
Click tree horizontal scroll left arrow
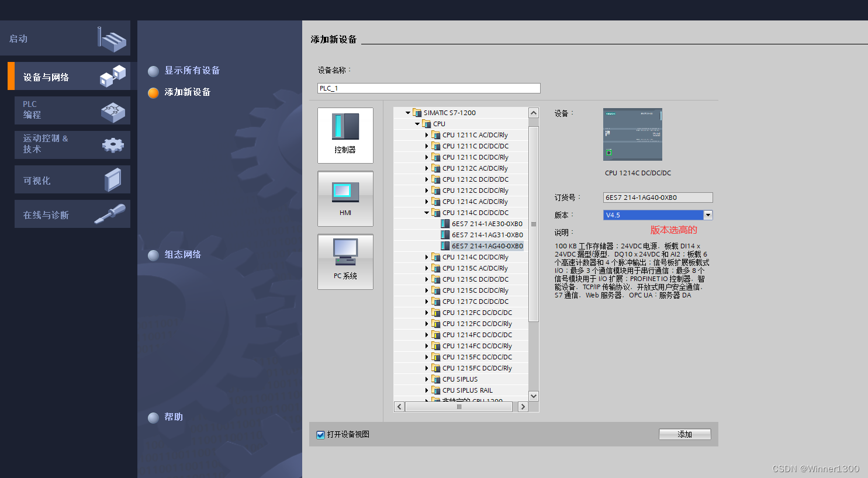(x=400, y=407)
